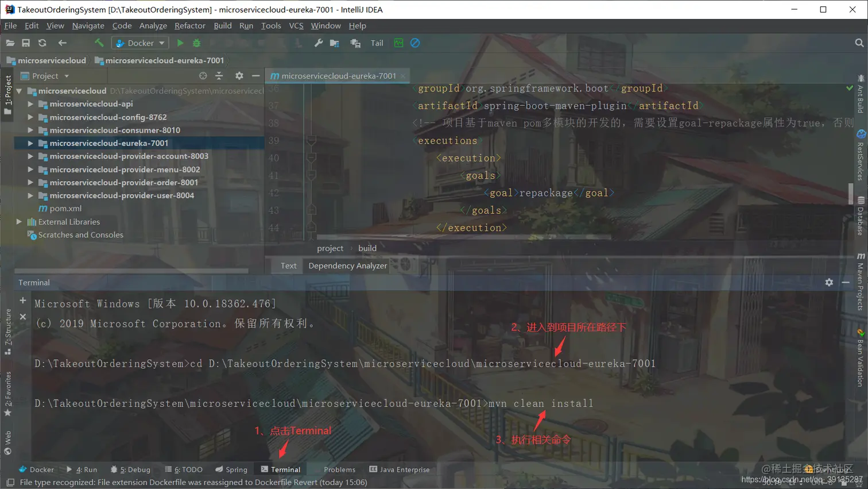Click the microservicecloud breadcrumb in navigation bar
The width and height of the screenshot is (868, 489).
click(x=46, y=60)
